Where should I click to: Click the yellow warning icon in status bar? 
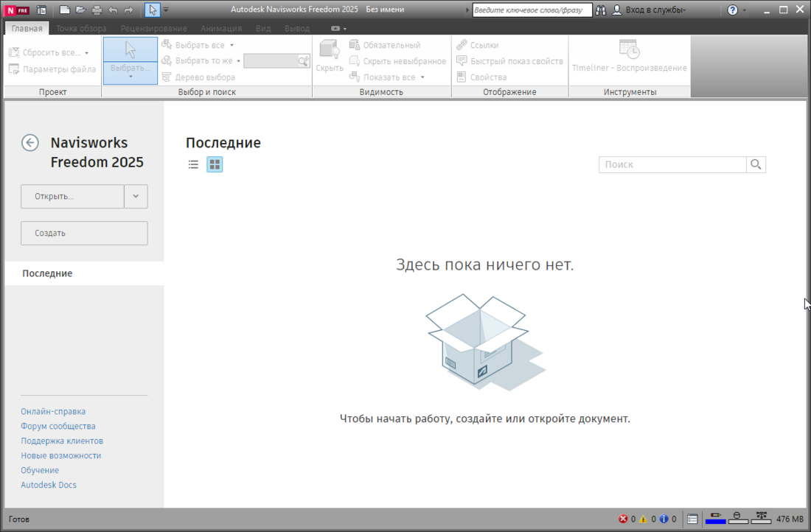coord(644,519)
